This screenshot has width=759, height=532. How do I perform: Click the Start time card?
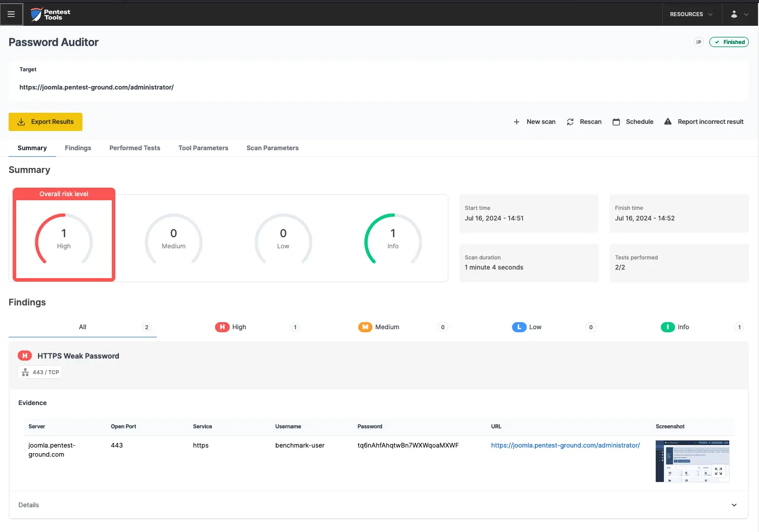[529, 213]
